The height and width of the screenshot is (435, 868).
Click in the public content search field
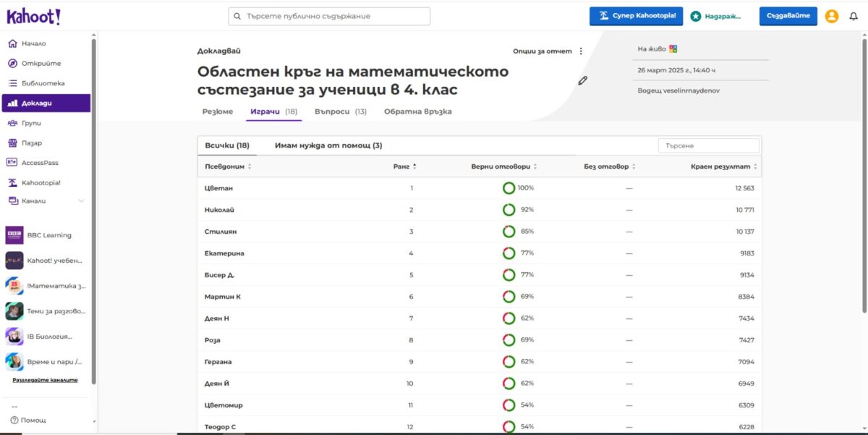coord(329,16)
